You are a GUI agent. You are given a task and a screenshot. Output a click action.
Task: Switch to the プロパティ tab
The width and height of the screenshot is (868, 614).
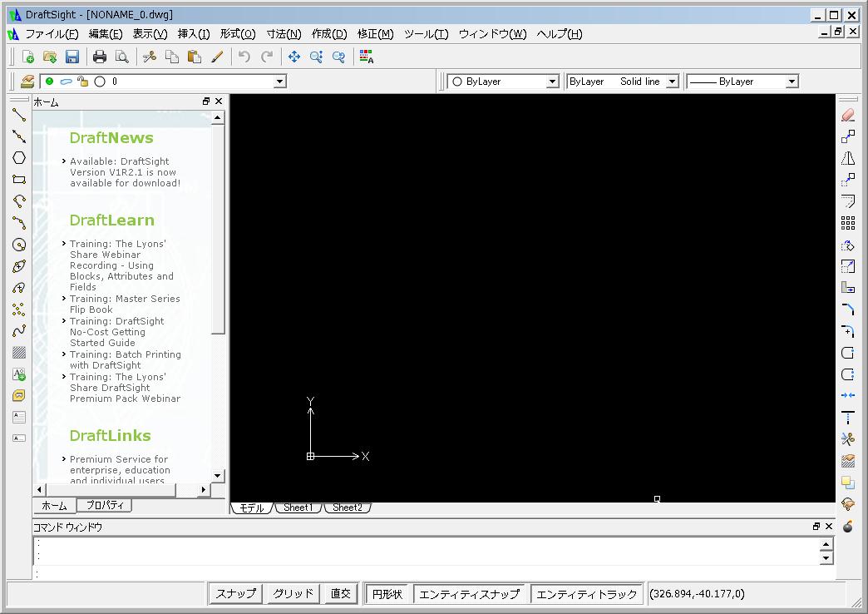tap(105, 505)
